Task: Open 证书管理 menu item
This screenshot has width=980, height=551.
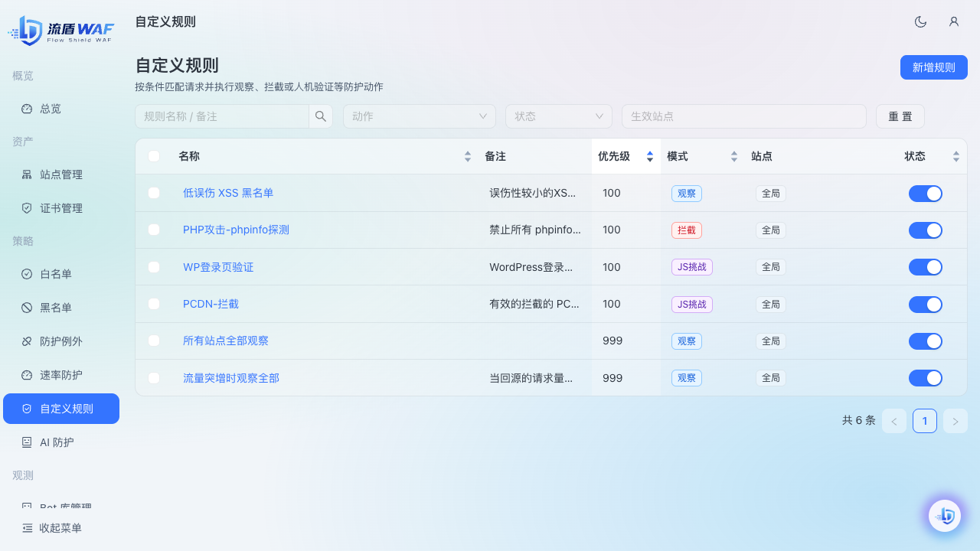Action: [61, 208]
